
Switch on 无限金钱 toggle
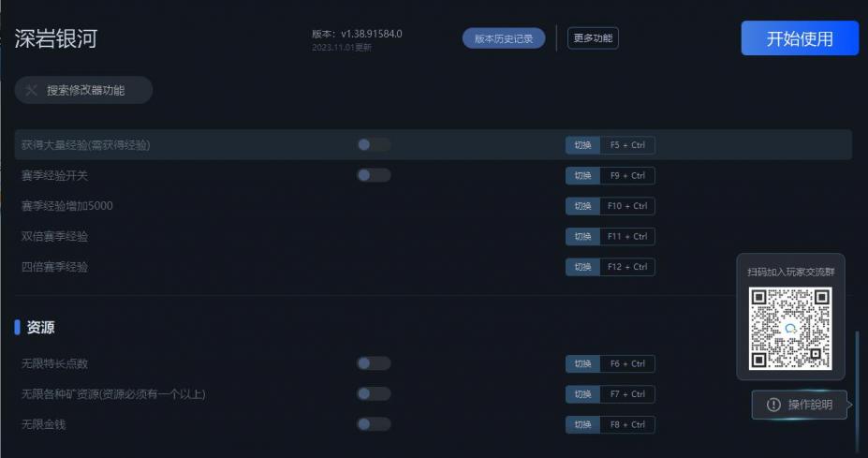tap(374, 424)
